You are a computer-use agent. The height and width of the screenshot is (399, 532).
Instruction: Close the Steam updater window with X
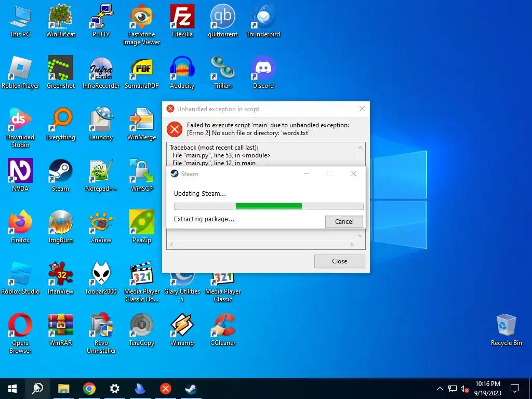coord(353,174)
